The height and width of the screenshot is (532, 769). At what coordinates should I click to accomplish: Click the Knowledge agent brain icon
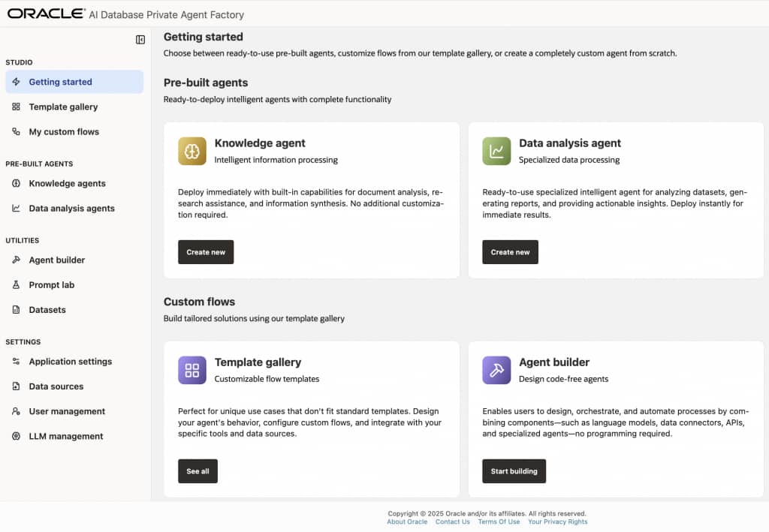192,151
